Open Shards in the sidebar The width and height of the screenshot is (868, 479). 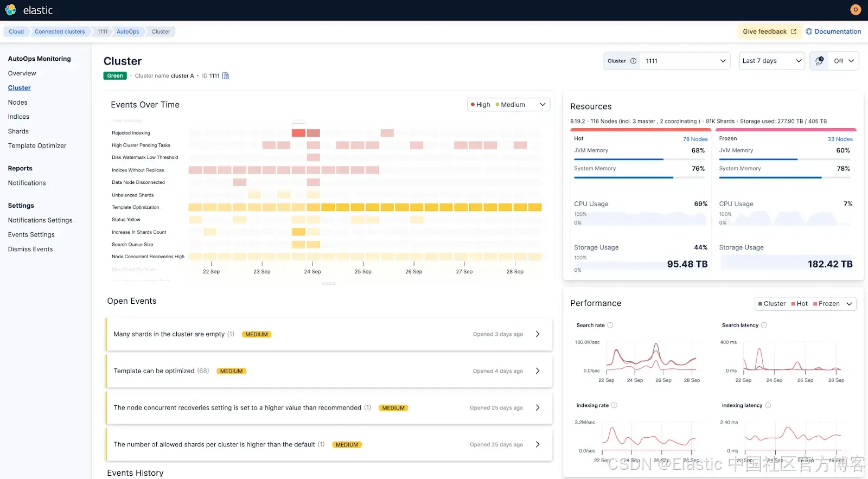(18, 131)
